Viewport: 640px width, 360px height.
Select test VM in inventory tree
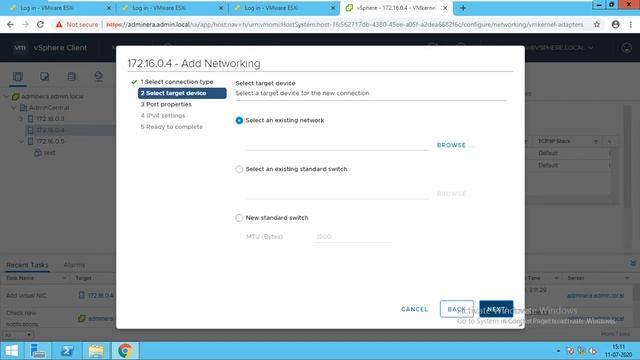pos(49,153)
